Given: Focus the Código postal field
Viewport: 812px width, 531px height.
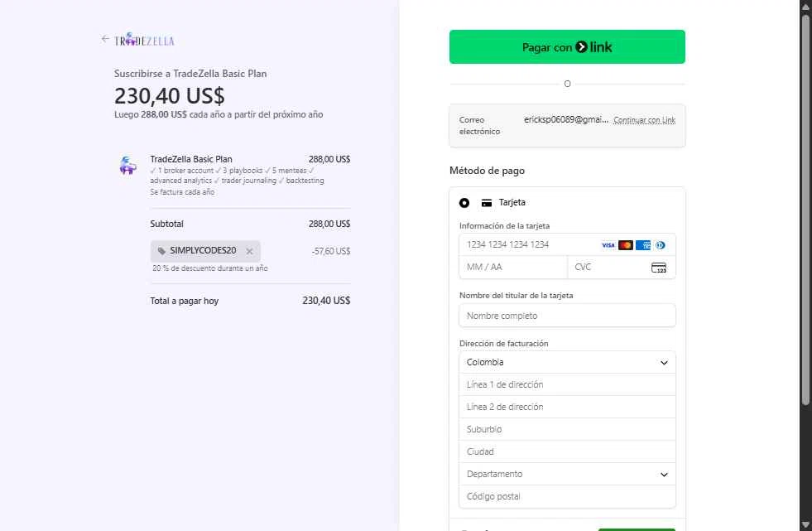Looking at the screenshot, I should pos(567,496).
